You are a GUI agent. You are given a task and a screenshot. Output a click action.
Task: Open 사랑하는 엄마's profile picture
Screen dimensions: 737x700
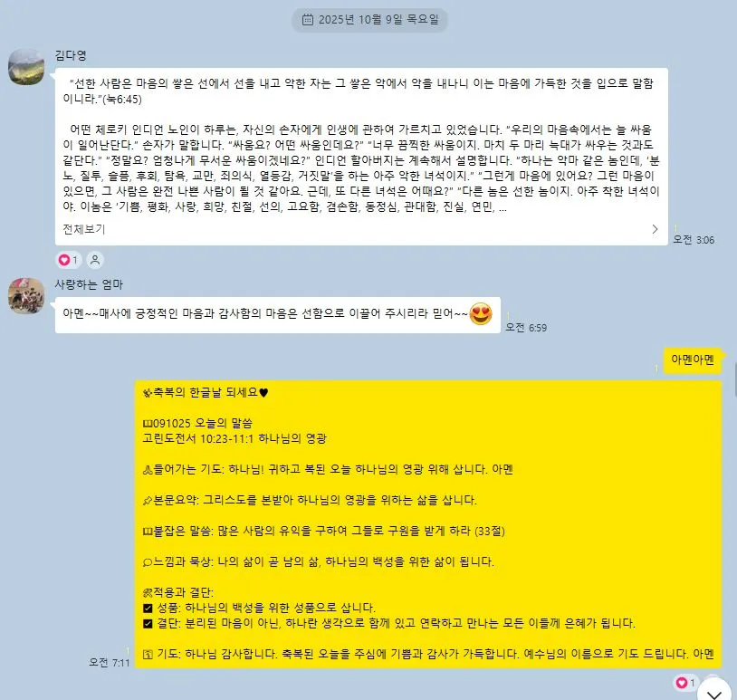26,296
